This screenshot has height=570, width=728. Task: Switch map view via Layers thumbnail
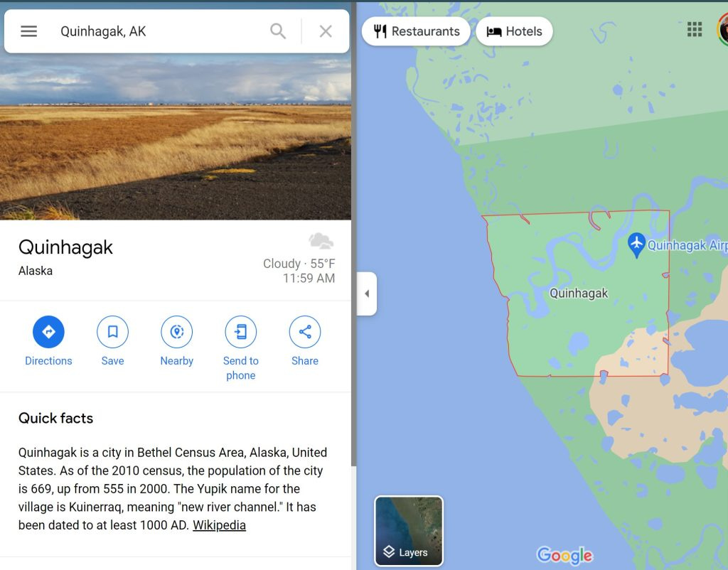[409, 530]
